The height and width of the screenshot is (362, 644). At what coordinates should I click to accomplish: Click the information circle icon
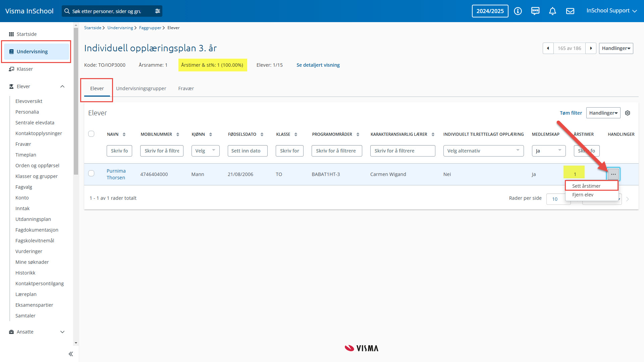(518, 11)
